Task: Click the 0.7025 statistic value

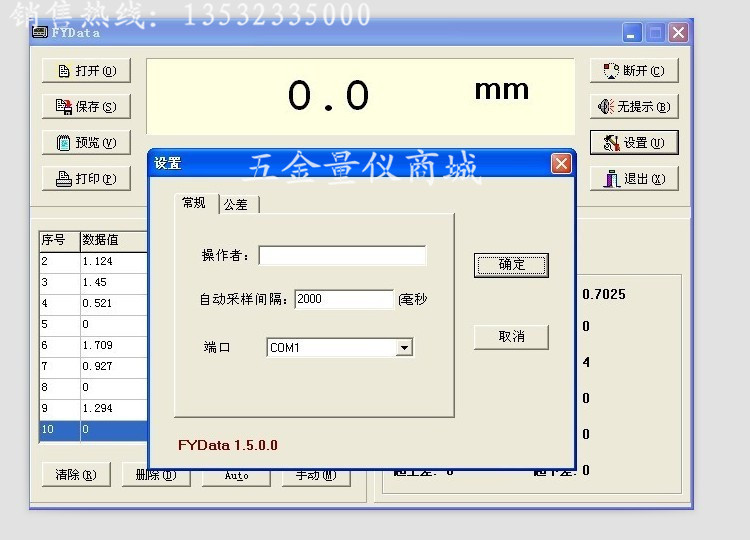Action: click(x=604, y=294)
